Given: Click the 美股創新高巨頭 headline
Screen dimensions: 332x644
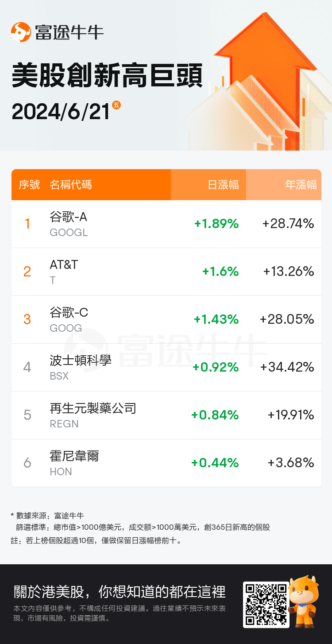Looking at the screenshot, I should pos(107,76).
